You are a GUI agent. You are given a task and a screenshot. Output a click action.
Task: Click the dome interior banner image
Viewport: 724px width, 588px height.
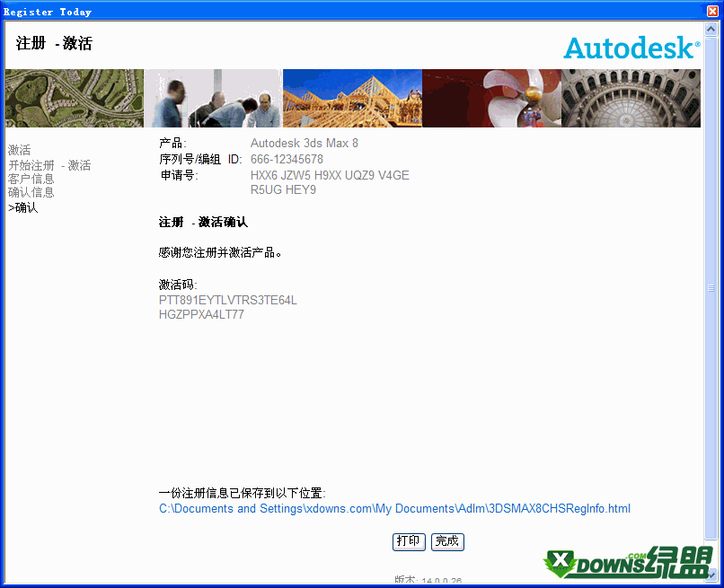[631, 99]
